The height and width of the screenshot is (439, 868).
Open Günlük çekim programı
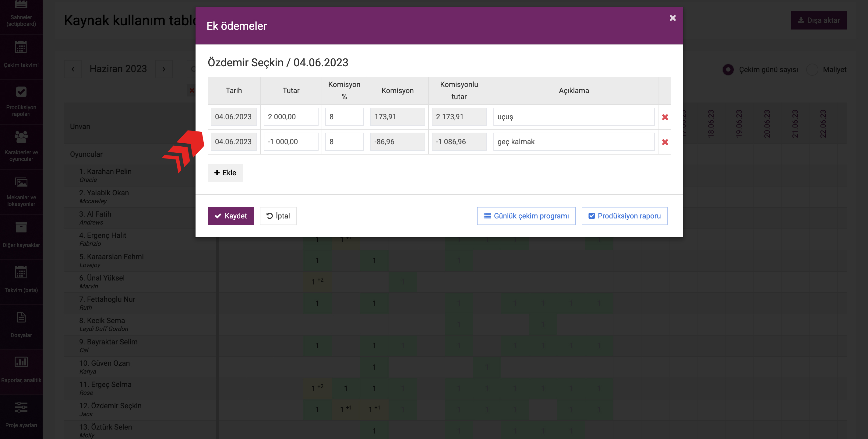(526, 216)
